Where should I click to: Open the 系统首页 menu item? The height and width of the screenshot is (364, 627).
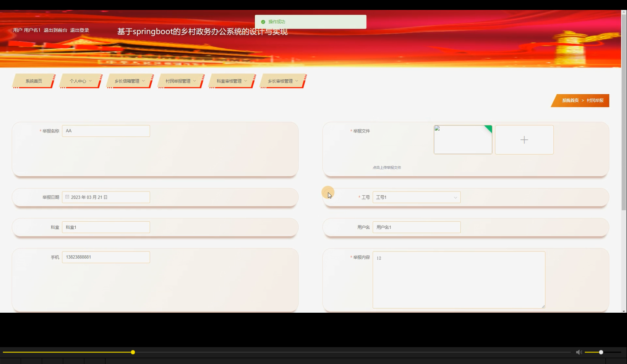[34, 81]
